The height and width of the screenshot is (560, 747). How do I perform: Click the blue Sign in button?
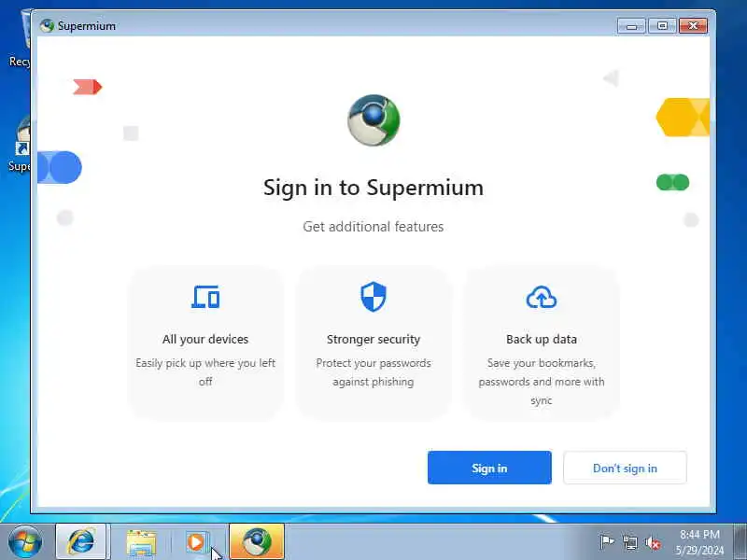point(489,468)
